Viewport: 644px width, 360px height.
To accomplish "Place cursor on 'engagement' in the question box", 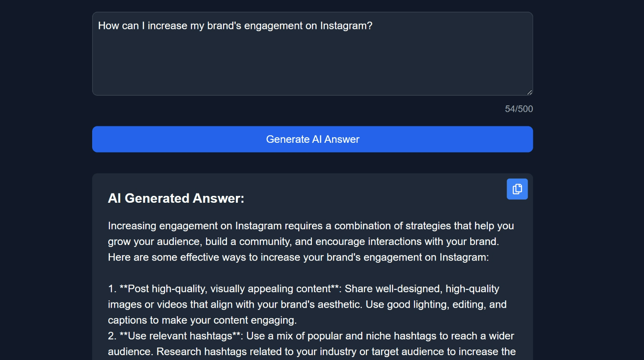I will point(273,26).
